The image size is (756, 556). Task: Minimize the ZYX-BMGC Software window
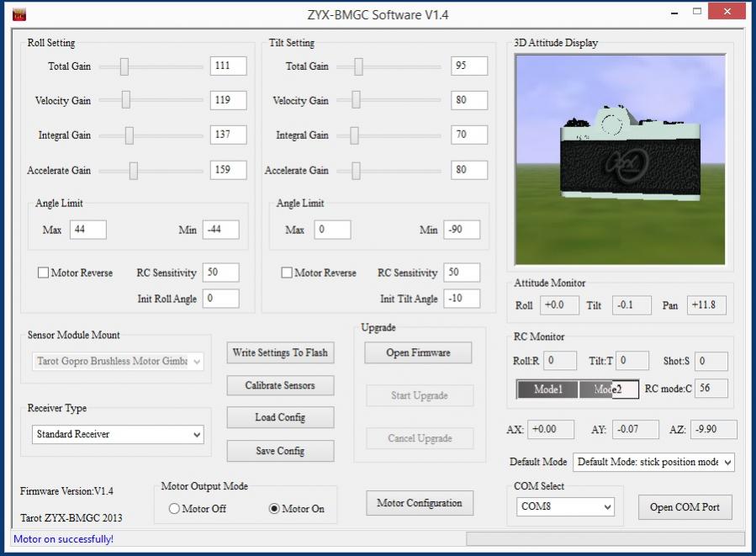point(674,13)
